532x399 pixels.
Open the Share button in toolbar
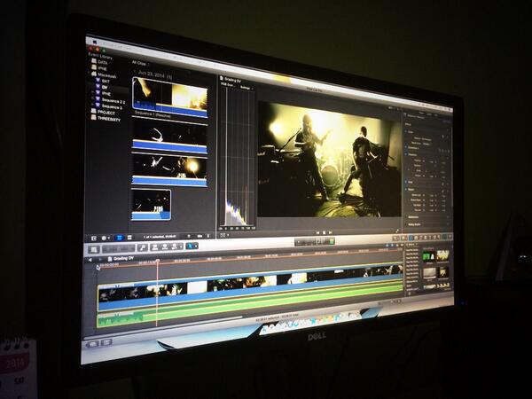[450, 236]
